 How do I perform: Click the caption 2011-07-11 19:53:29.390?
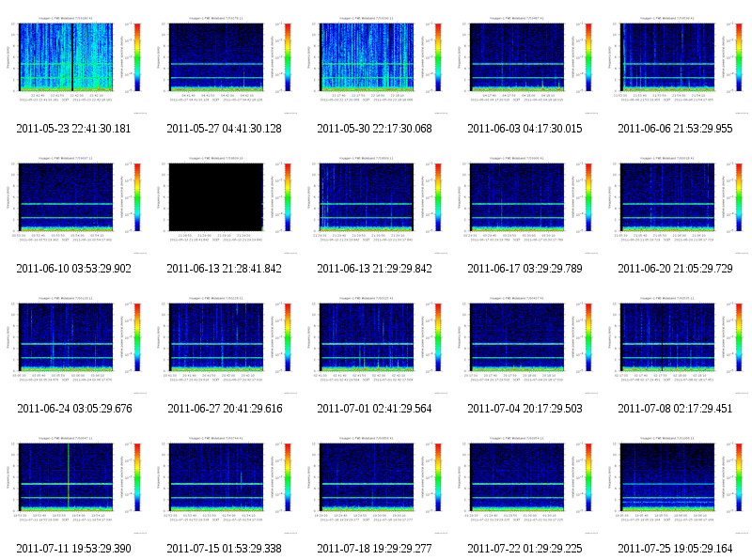pos(73,549)
